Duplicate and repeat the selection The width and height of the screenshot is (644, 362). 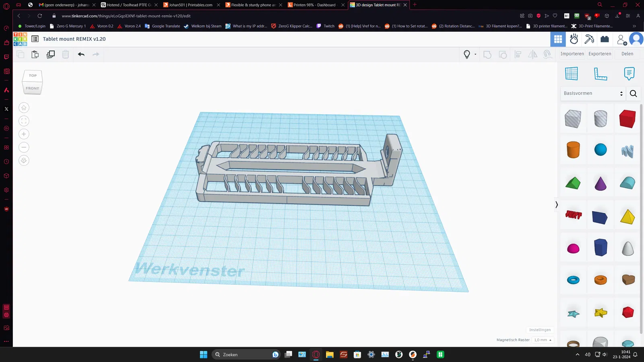51,54
